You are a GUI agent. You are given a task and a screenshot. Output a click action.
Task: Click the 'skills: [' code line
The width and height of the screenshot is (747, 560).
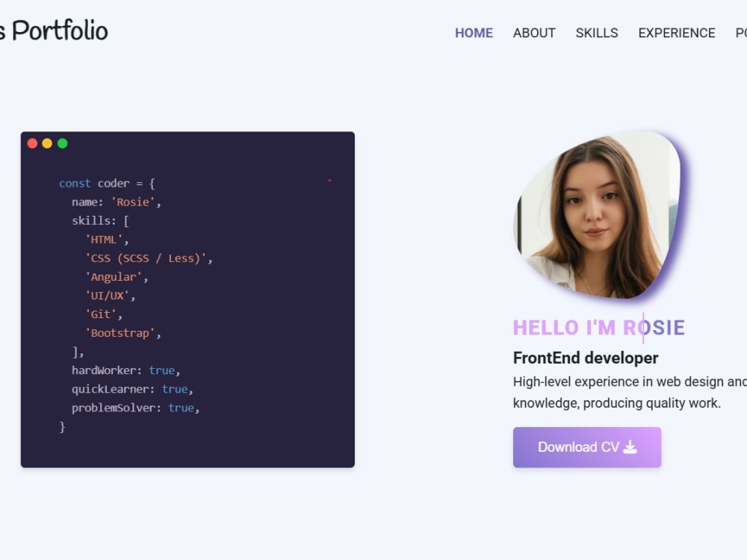(100, 220)
